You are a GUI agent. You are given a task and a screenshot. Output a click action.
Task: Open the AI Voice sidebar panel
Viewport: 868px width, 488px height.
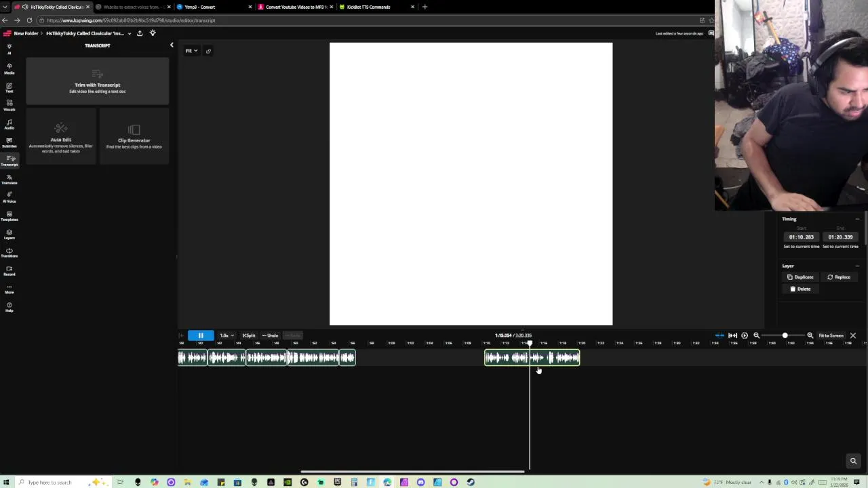(x=9, y=197)
